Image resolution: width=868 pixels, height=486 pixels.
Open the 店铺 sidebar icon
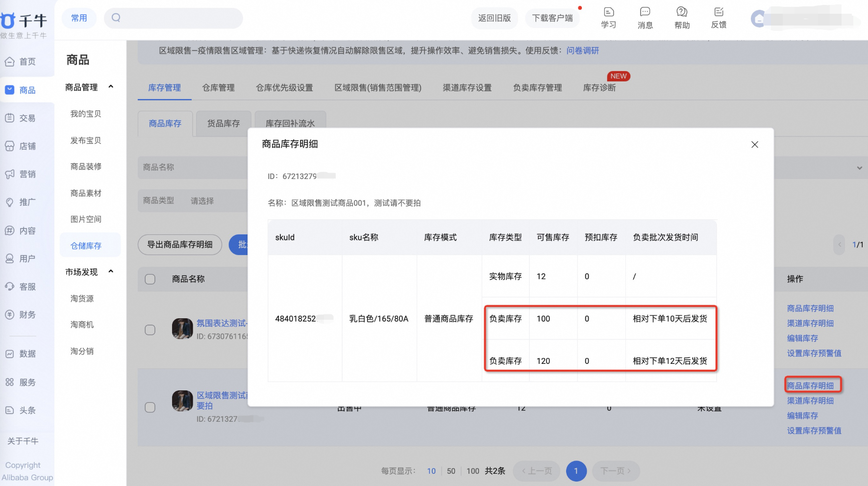click(10, 146)
